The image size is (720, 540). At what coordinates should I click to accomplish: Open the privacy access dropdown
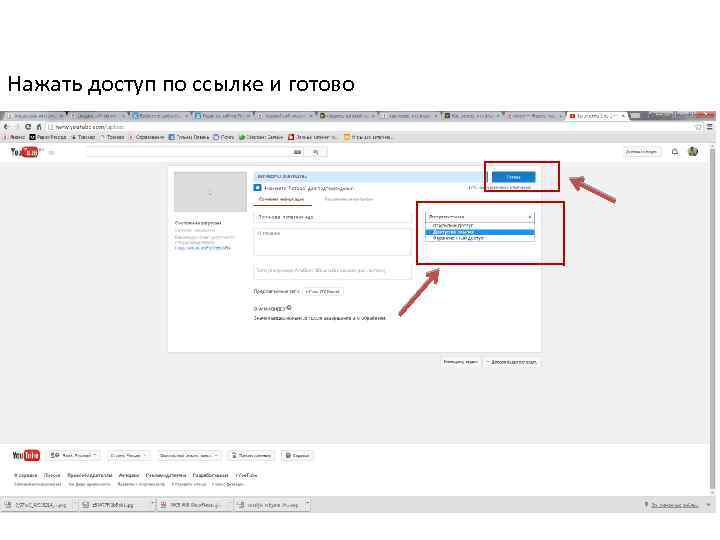pos(480,216)
